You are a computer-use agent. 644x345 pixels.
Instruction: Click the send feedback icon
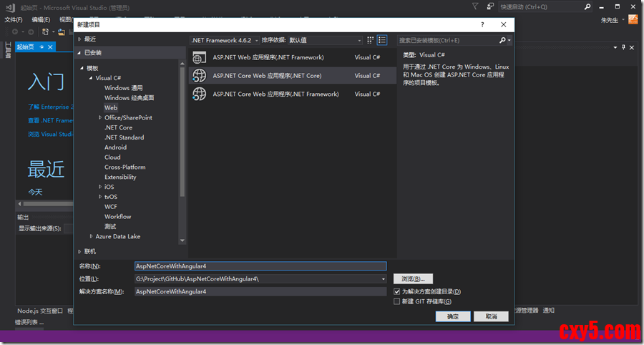pos(490,6)
